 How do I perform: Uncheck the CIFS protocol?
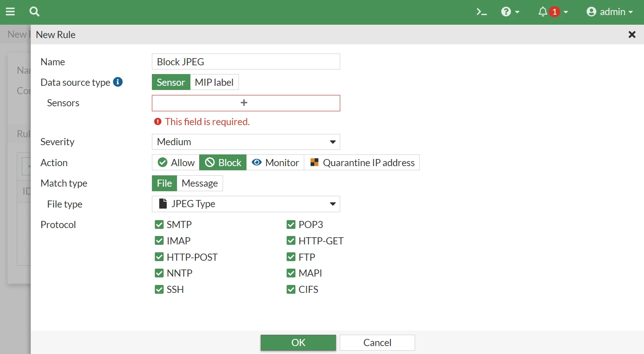291,290
